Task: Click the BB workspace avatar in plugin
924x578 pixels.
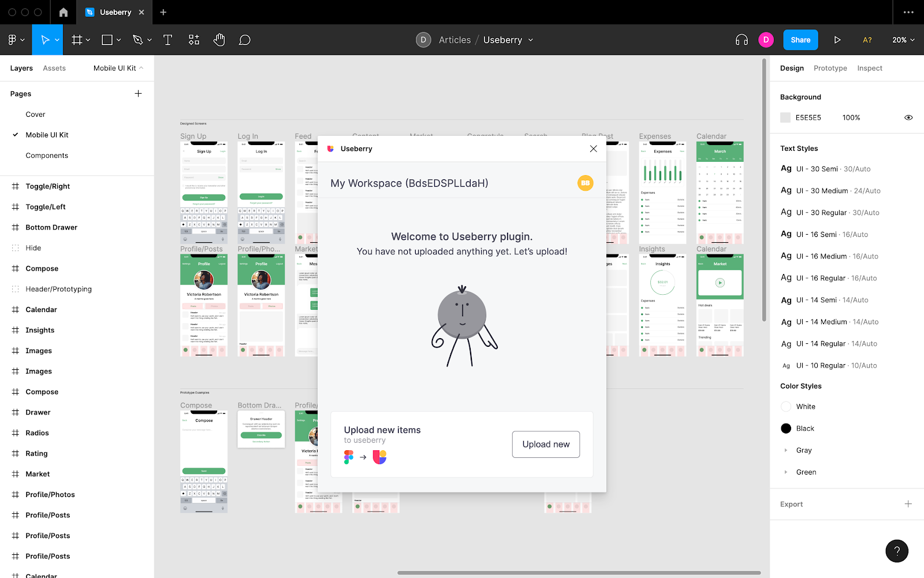Action: (586, 183)
